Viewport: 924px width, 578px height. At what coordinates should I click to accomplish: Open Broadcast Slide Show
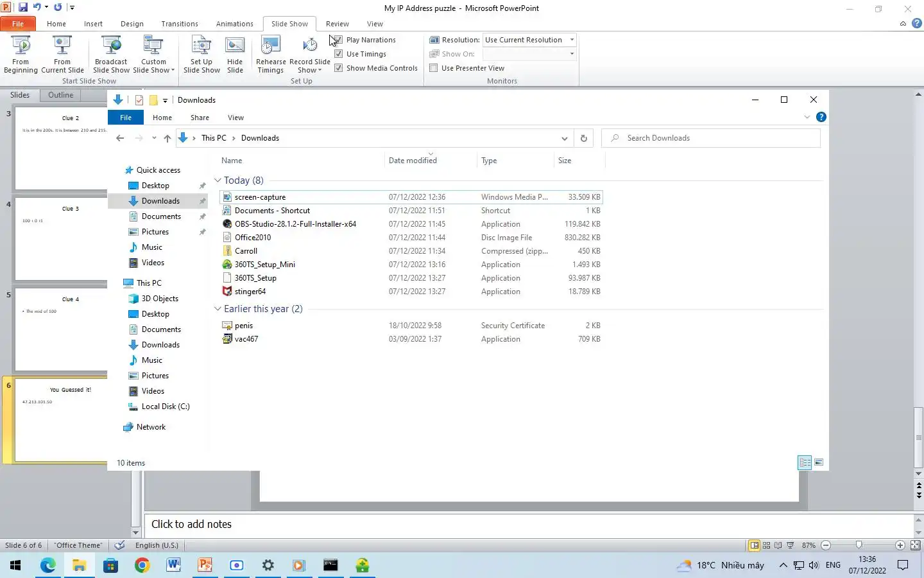tap(111, 55)
